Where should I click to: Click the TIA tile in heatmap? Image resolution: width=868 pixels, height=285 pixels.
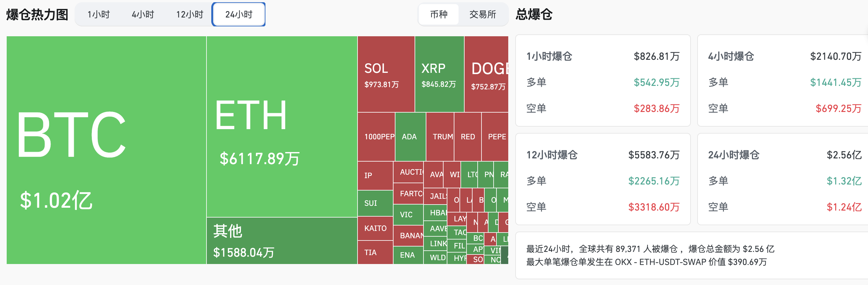(x=375, y=252)
